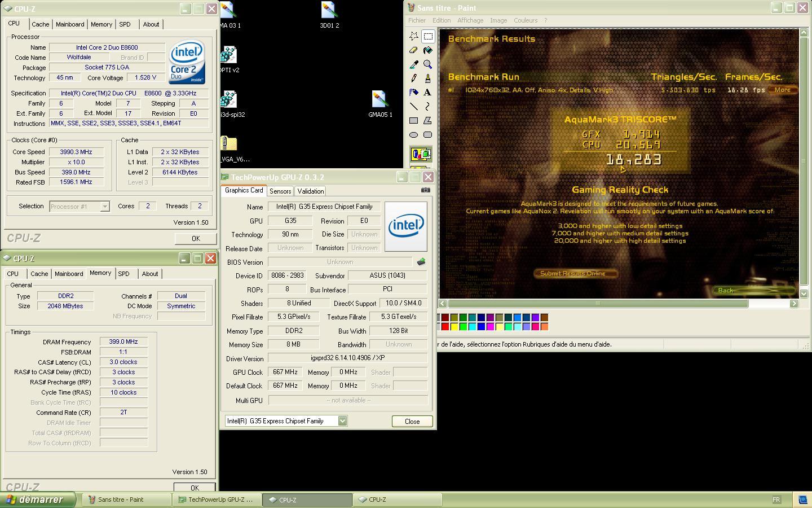
Task: Open the SPD tab in the bottom CPU-Z window
Action: click(x=123, y=274)
